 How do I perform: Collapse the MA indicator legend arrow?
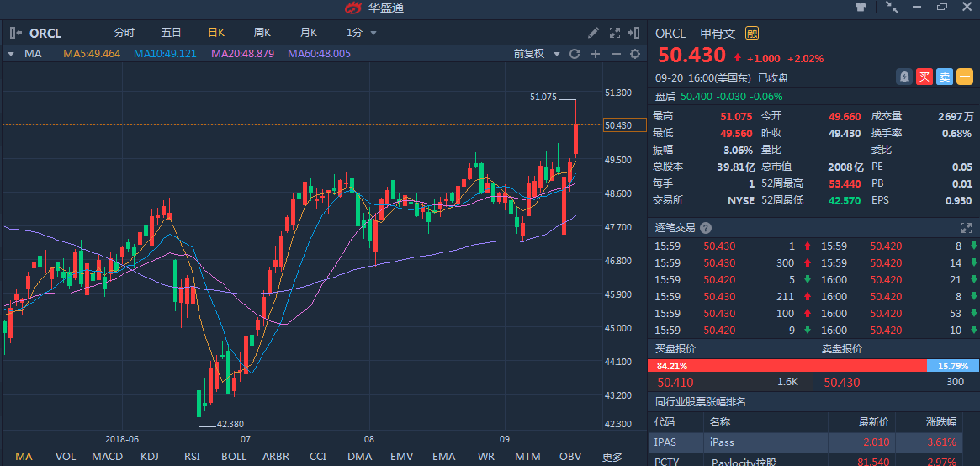[x=11, y=54]
